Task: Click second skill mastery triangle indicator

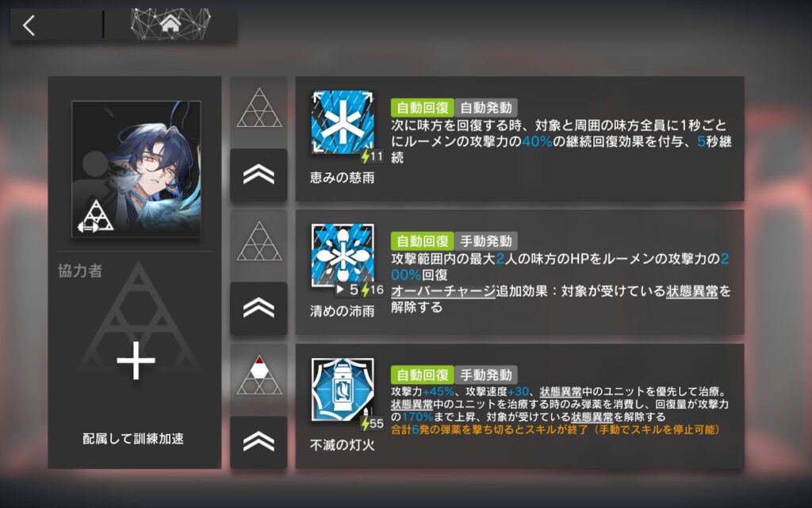Action: point(259,241)
